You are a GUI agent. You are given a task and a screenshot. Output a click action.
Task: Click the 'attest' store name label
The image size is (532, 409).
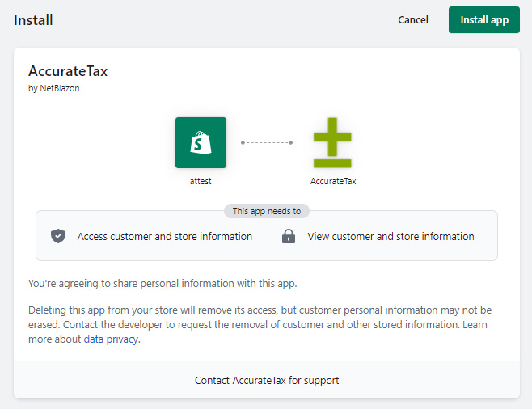[201, 181]
